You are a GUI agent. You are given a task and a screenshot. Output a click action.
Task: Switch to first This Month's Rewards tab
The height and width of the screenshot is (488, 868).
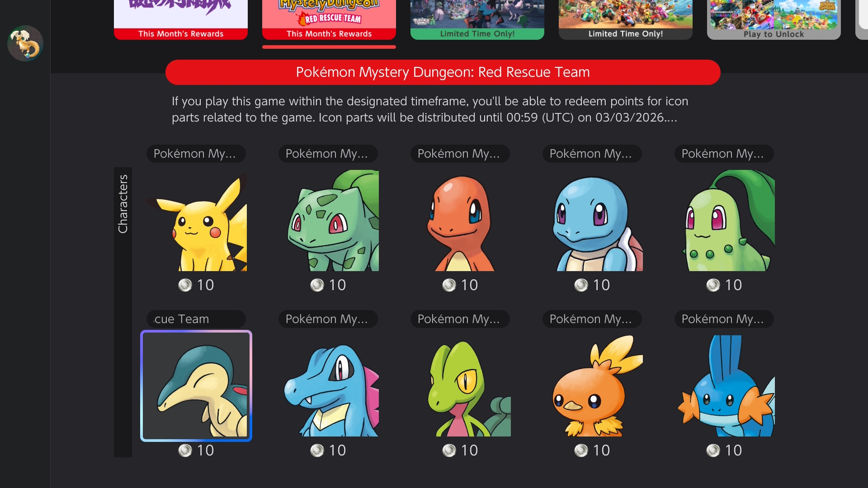(x=181, y=20)
